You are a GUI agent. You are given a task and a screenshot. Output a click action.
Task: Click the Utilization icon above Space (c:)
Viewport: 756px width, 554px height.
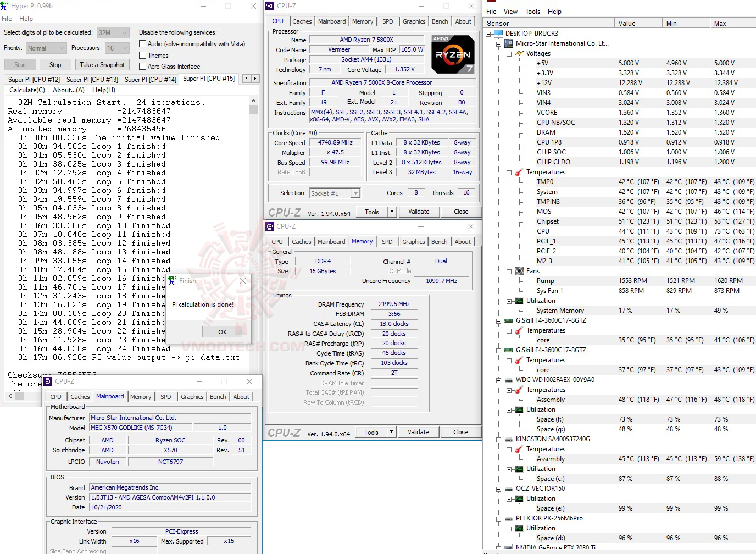(519, 469)
